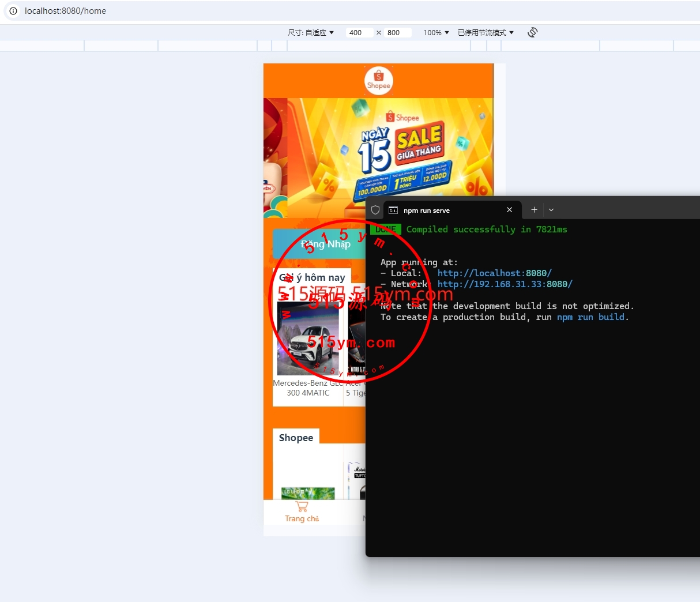Click the terminal icon on npm run serve tab
Image resolution: width=700 pixels, height=602 pixels.
(393, 210)
